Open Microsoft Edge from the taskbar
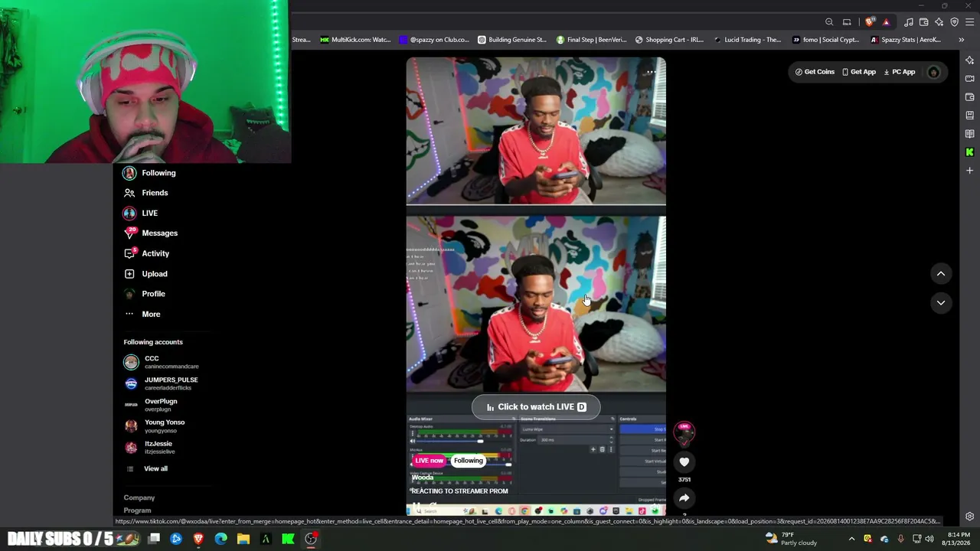Image resolution: width=980 pixels, height=551 pixels. point(220,539)
